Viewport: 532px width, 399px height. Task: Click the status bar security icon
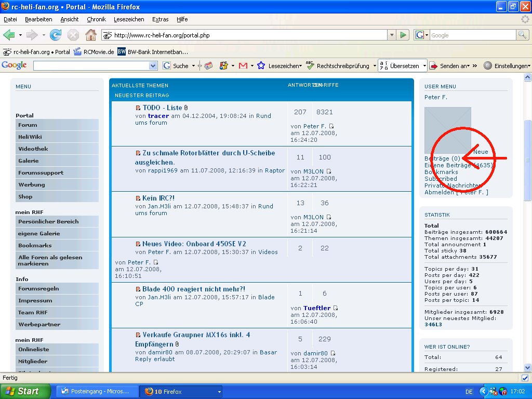click(525, 378)
